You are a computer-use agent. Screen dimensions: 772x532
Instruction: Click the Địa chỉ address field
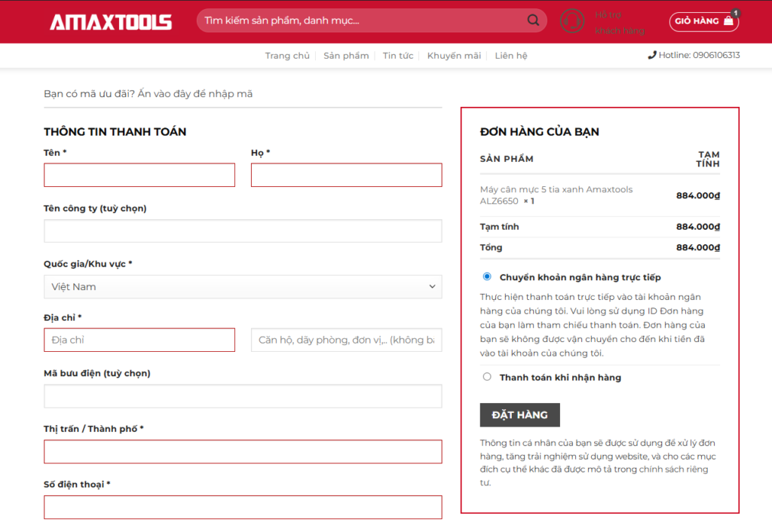(x=139, y=340)
